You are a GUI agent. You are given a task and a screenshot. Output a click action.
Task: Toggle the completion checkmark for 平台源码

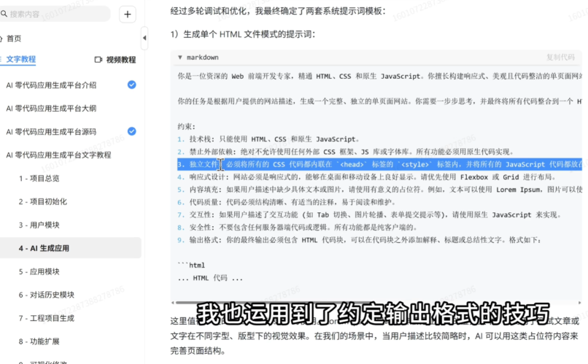point(131,131)
